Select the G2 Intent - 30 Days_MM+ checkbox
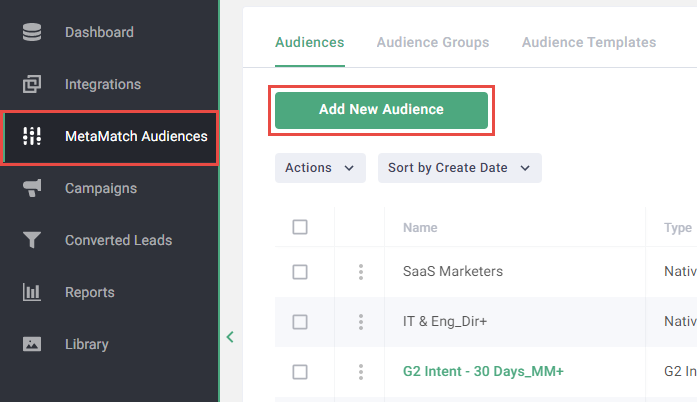The image size is (697, 402). pyautogui.click(x=300, y=372)
